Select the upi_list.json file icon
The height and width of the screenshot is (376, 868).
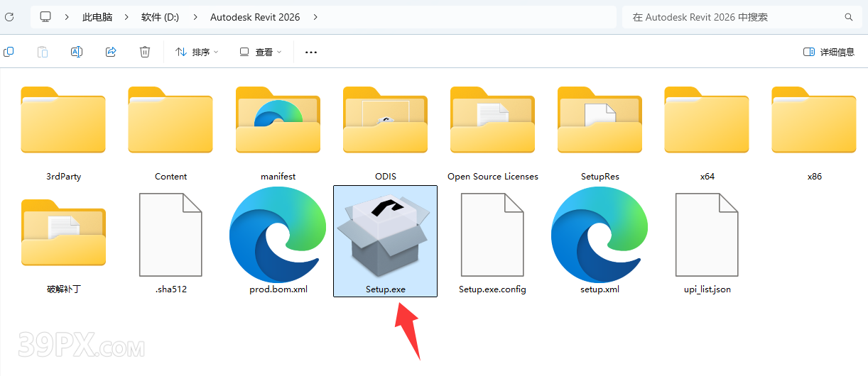(707, 235)
